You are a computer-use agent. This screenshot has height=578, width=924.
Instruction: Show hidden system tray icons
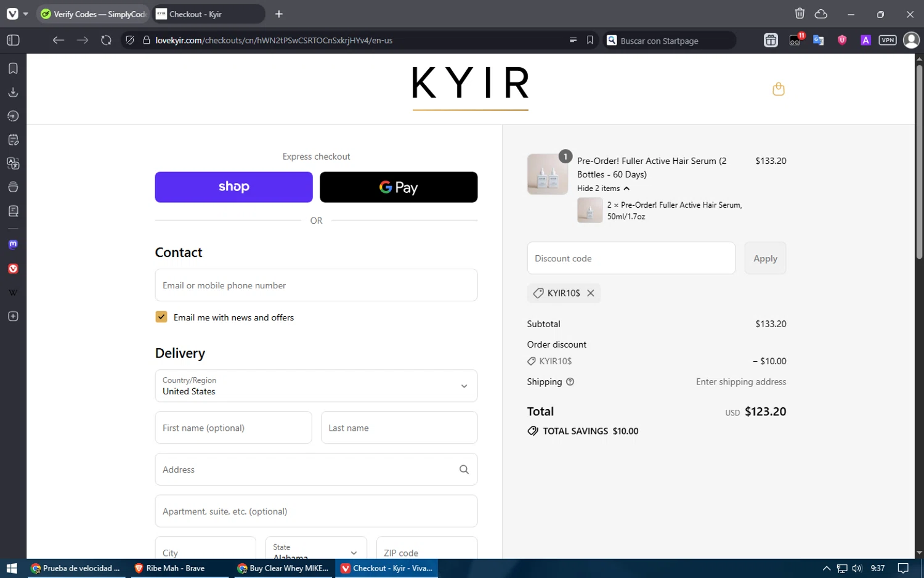827,568
